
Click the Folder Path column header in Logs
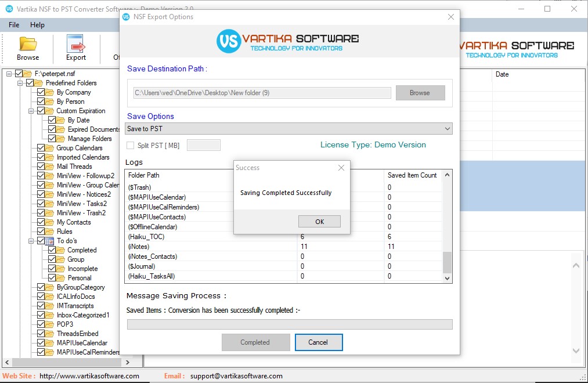(143, 175)
